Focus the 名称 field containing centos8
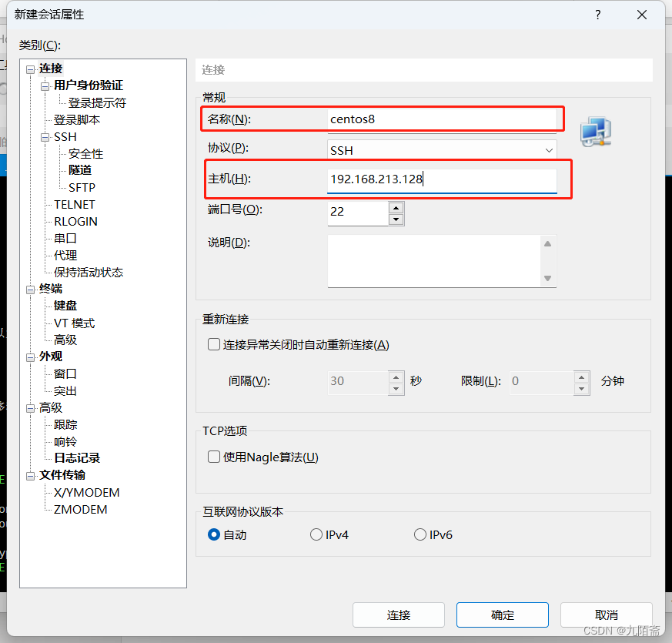 point(442,119)
